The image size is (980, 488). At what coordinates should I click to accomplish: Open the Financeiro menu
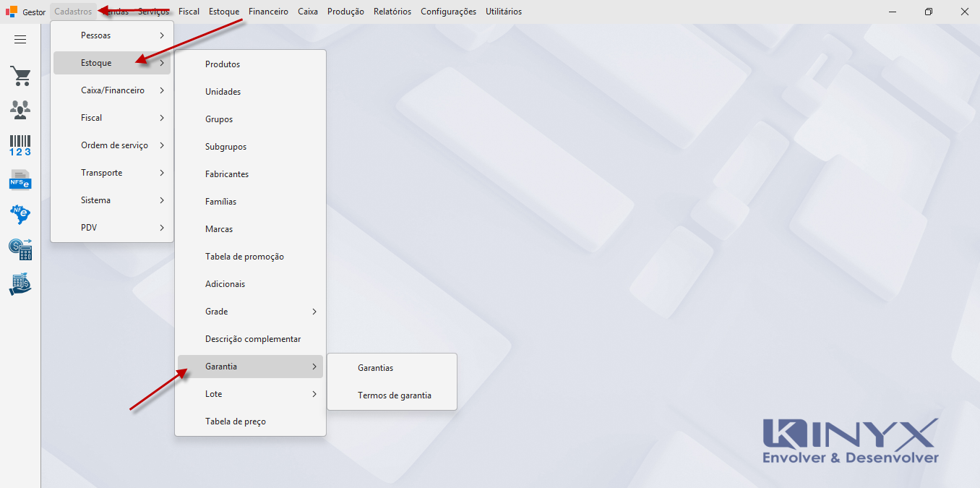(268, 12)
